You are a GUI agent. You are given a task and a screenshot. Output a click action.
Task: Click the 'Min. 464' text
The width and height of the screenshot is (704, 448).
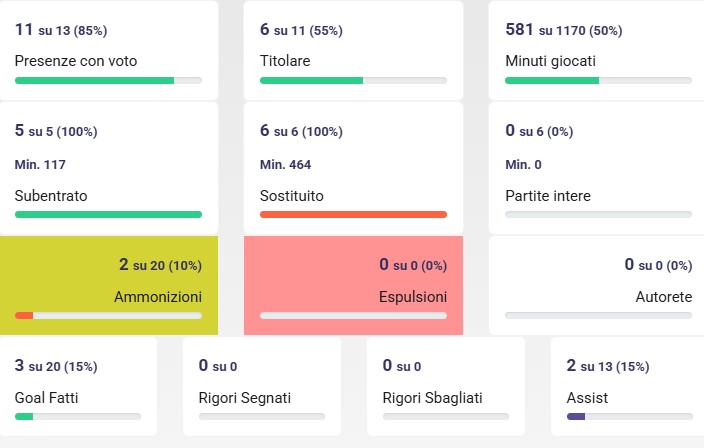(x=285, y=164)
